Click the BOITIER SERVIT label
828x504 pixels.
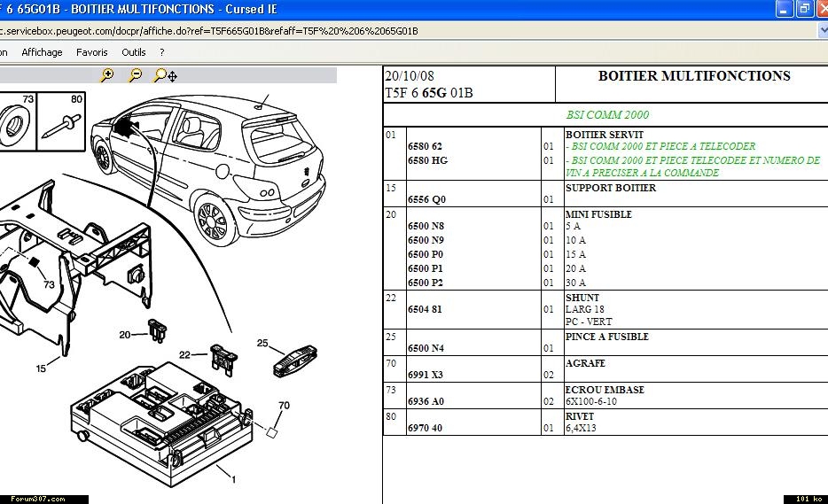coord(604,135)
